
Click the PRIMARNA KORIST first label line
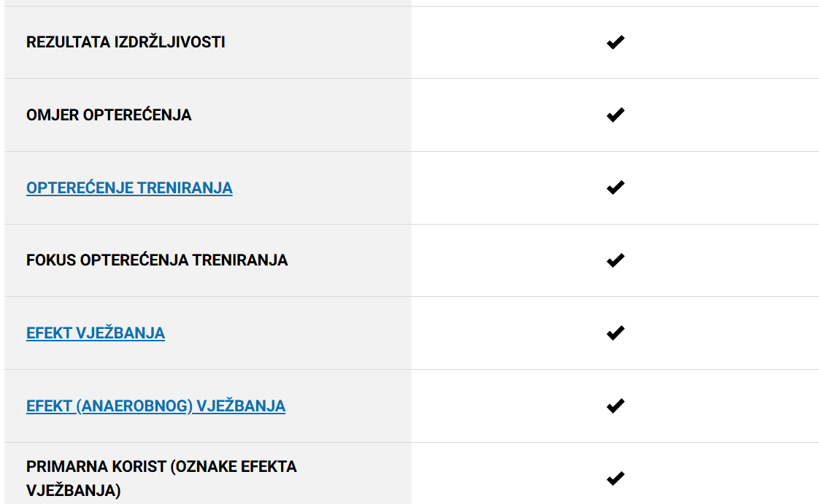(x=161, y=466)
